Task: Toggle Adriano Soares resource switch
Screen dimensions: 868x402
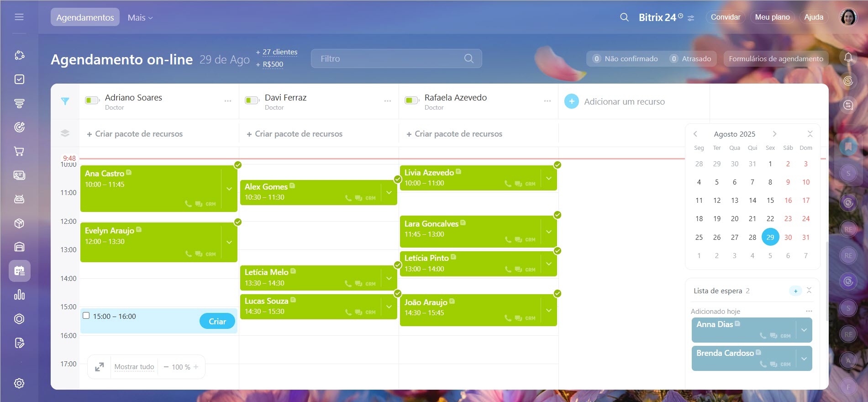Action: (92, 100)
